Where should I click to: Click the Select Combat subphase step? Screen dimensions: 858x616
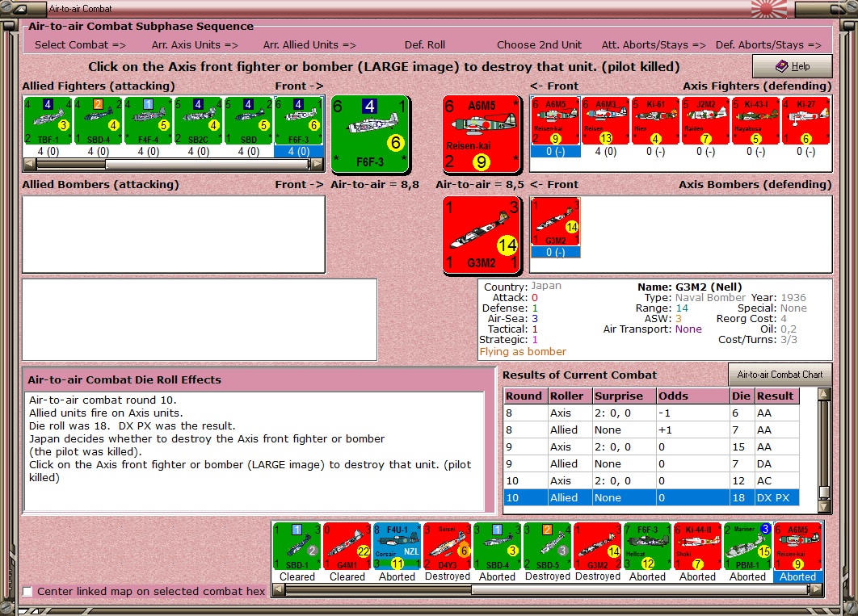click(x=81, y=45)
